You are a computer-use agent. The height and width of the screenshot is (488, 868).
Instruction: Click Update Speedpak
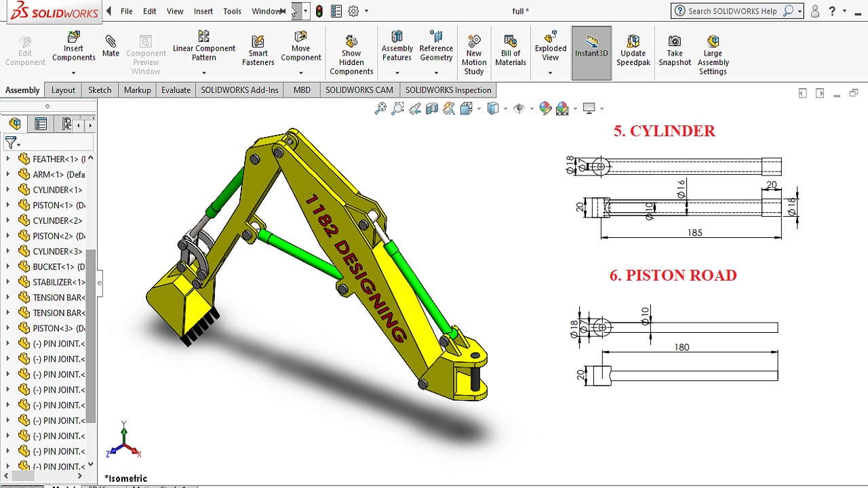(x=633, y=51)
